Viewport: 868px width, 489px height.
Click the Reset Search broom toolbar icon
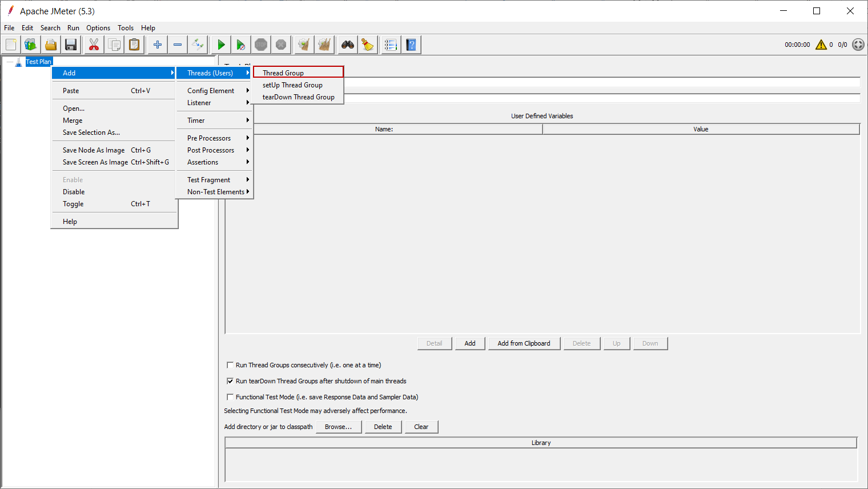click(x=368, y=45)
